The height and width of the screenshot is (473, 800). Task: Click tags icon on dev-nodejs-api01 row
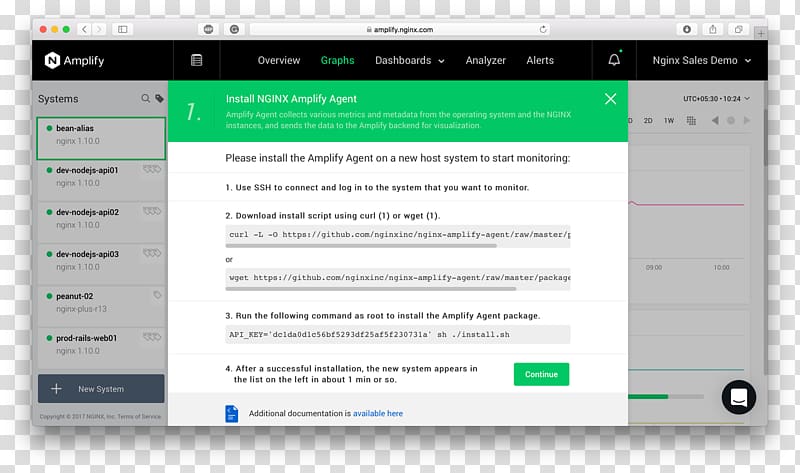(x=152, y=169)
